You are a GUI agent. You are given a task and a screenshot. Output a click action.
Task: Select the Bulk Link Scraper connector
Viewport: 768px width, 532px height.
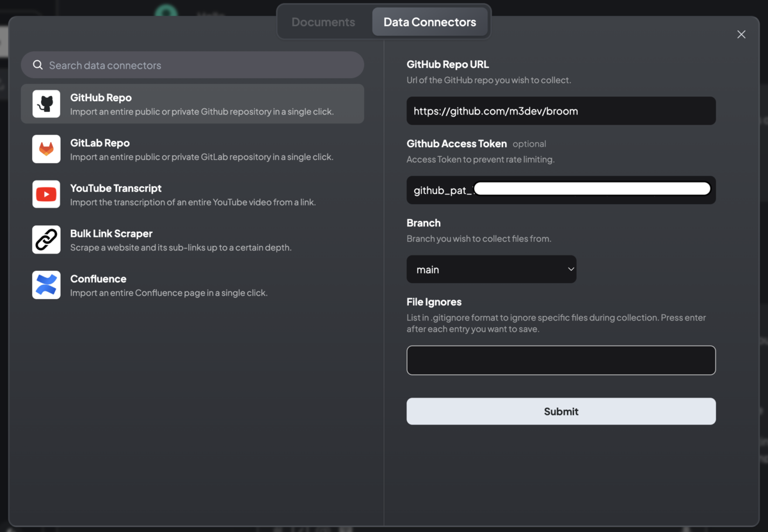click(x=193, y=240)
